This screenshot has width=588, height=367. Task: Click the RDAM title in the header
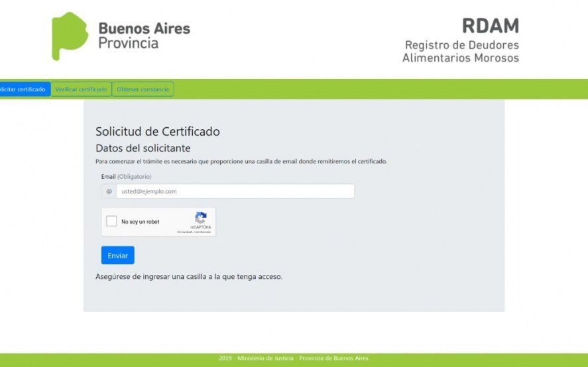point(491,26)
